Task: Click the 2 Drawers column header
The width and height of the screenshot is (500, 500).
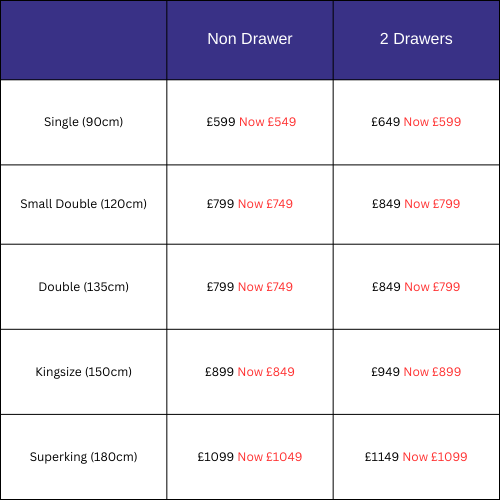Action: coord(416,39)
